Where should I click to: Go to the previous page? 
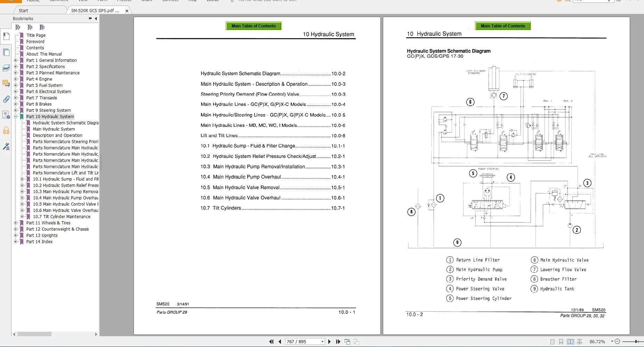[x=280, y=342]
